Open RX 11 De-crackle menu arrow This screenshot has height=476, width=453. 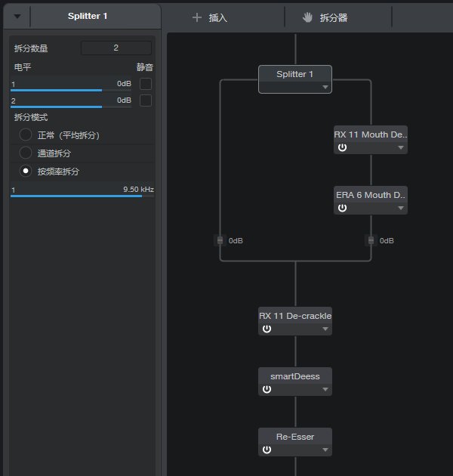coord(325,329)
